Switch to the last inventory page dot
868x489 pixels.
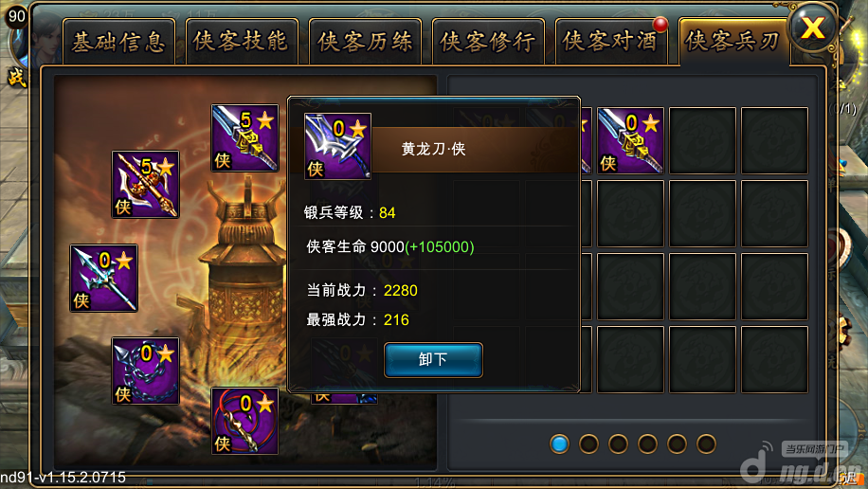[706, 444]
